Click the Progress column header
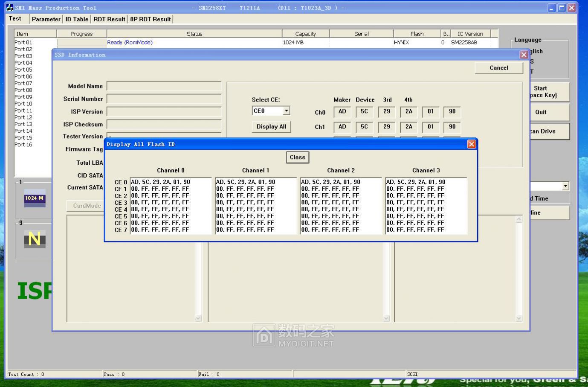This screenshot has width=588, height=387. tap(81, 34)
